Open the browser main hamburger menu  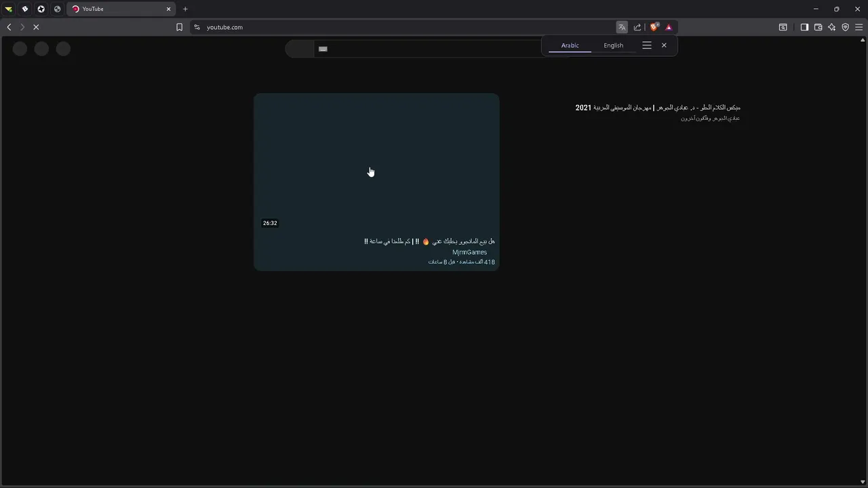859,27
